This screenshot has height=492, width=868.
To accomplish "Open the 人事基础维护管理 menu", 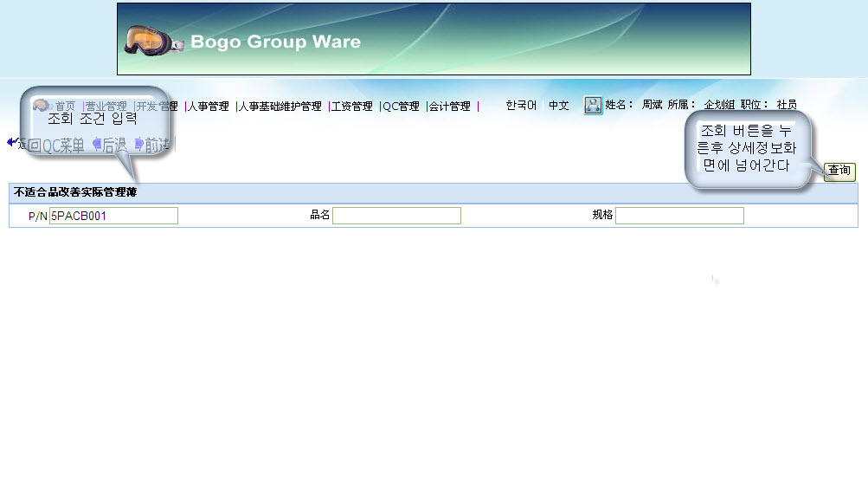I will tap(280, 107).
